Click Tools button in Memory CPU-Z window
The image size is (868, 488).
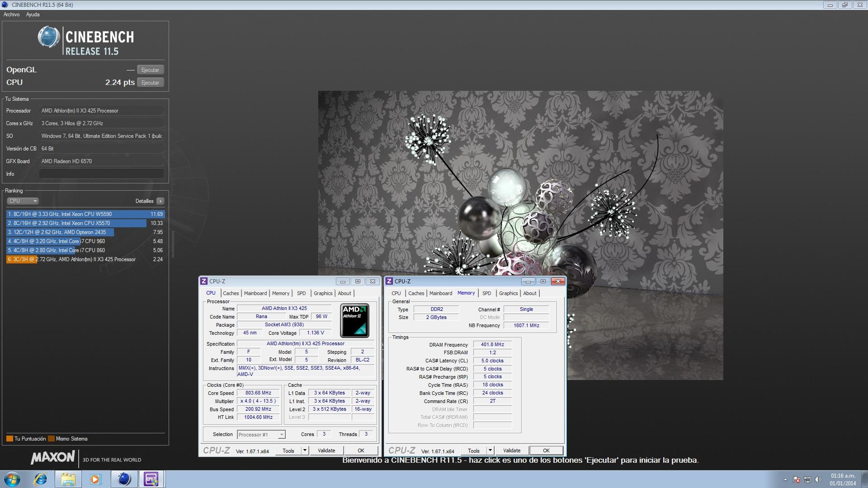click(x=474, y=450)
